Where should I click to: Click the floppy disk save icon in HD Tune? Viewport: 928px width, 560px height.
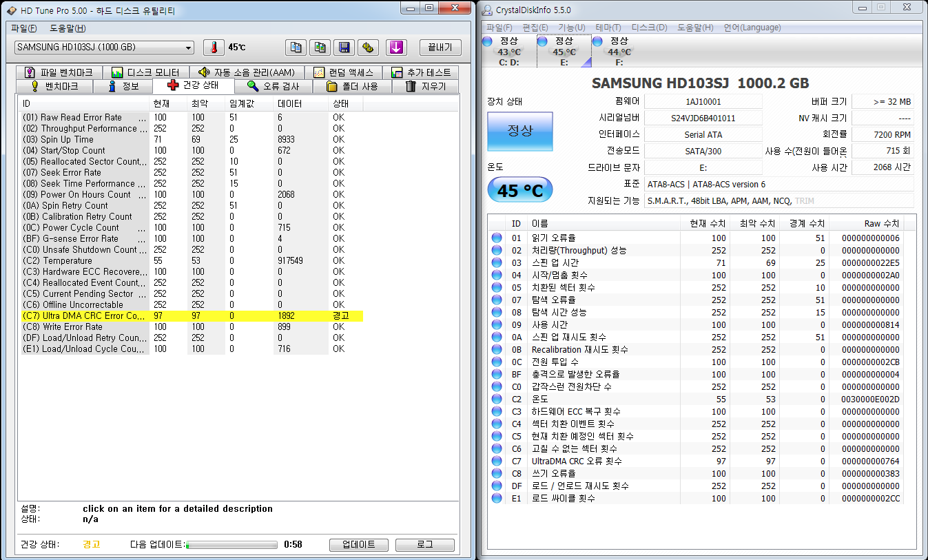(344, 48)
